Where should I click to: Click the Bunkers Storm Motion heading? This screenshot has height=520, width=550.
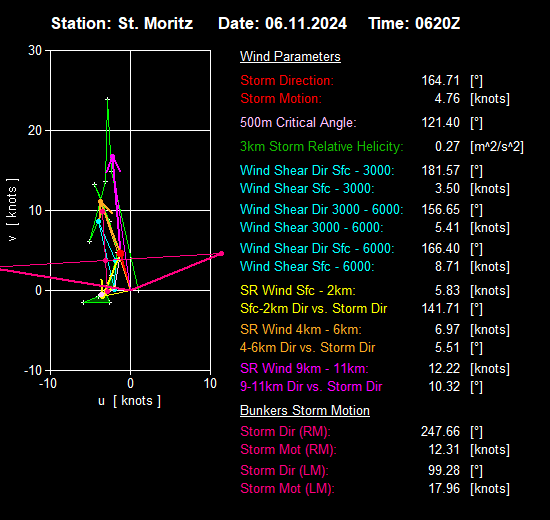click(x=305, y=411)
